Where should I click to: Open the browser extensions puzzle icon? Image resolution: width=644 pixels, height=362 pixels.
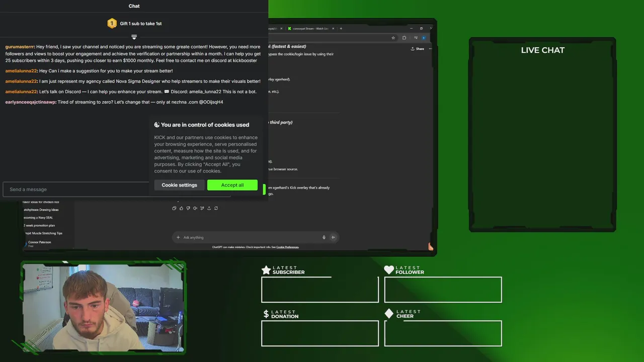coord(404,38)
